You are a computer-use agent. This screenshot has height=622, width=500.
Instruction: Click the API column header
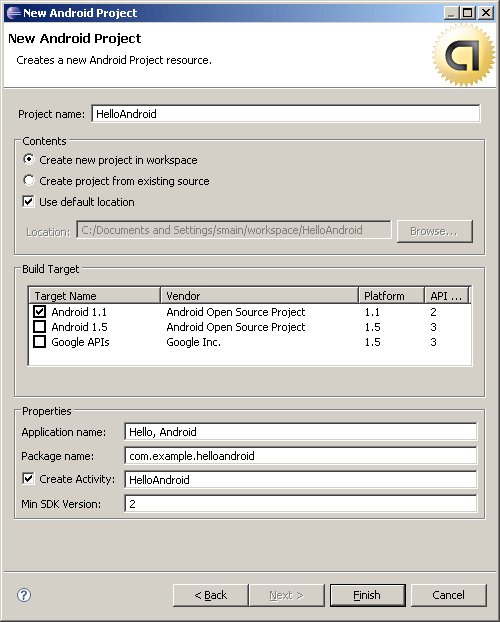tap(447, 296)
